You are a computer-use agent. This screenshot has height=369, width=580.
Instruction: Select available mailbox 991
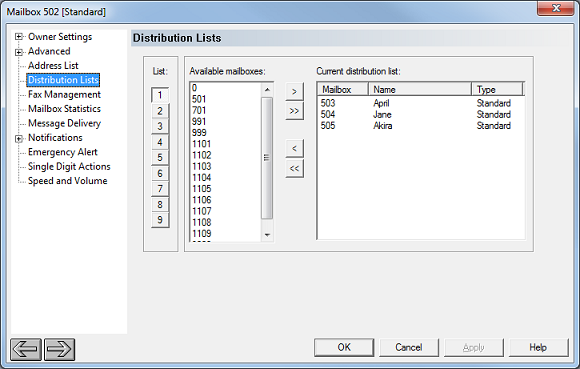226,122
